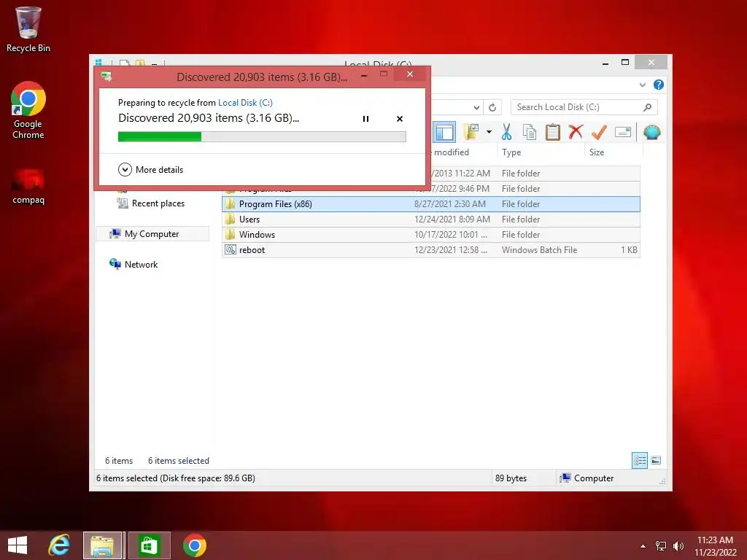Launch Chrome from the taskbar
747x560 pixels.
click(x=194, y=545)
